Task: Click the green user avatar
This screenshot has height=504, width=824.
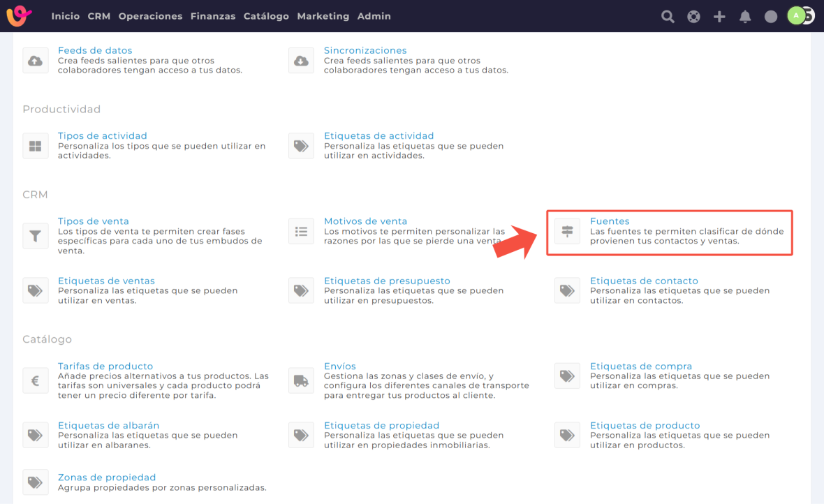Action: (796, 16)
